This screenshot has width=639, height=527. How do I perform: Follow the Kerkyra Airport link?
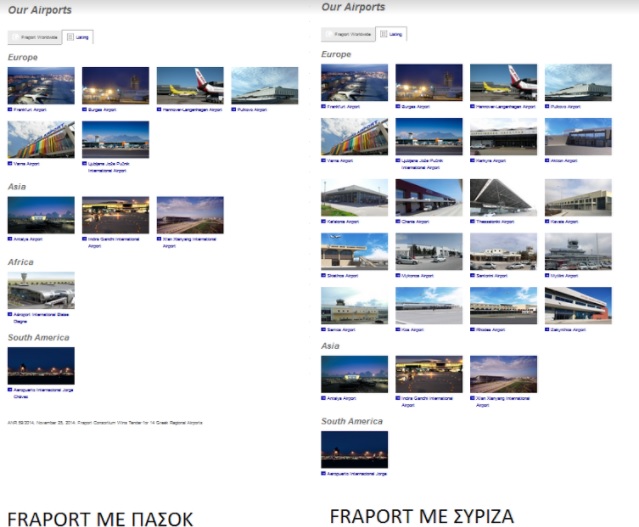coord(491,161)
